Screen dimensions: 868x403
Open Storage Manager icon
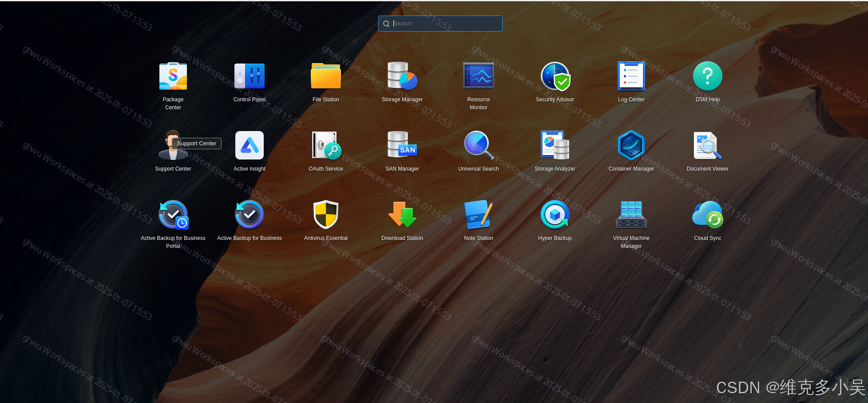click(x=402, y=76)
